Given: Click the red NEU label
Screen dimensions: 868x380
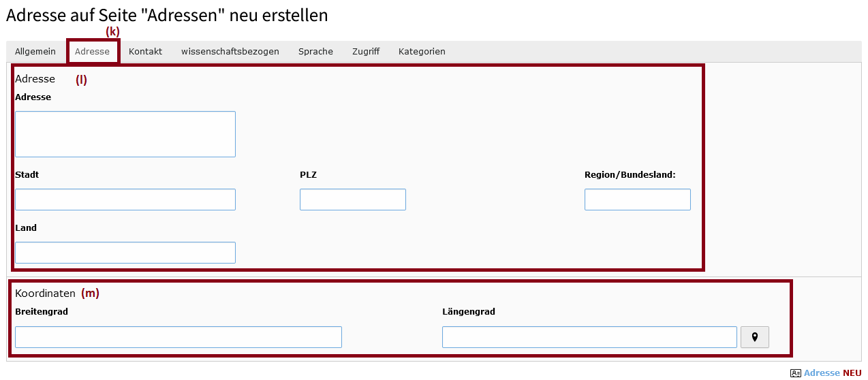Looking at the screenshot, I should click(852, 373).
